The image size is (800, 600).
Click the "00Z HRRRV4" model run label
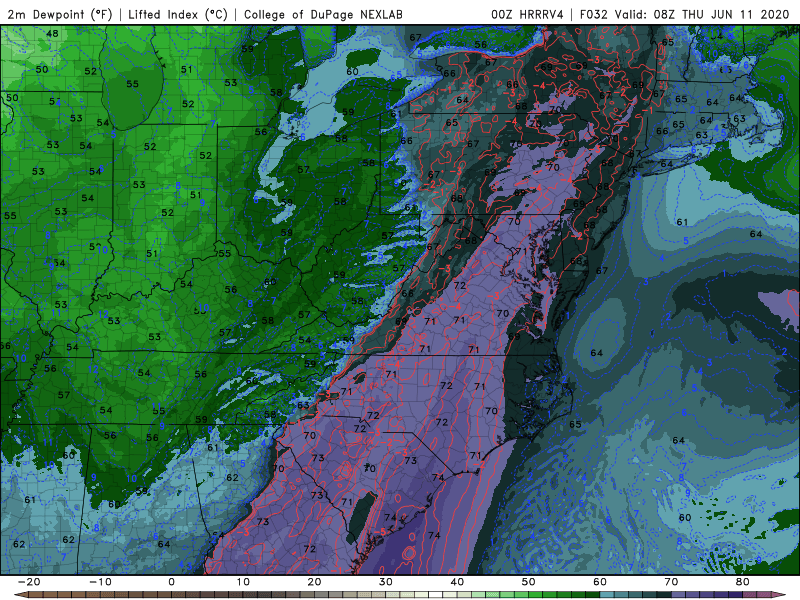point(527,14)
